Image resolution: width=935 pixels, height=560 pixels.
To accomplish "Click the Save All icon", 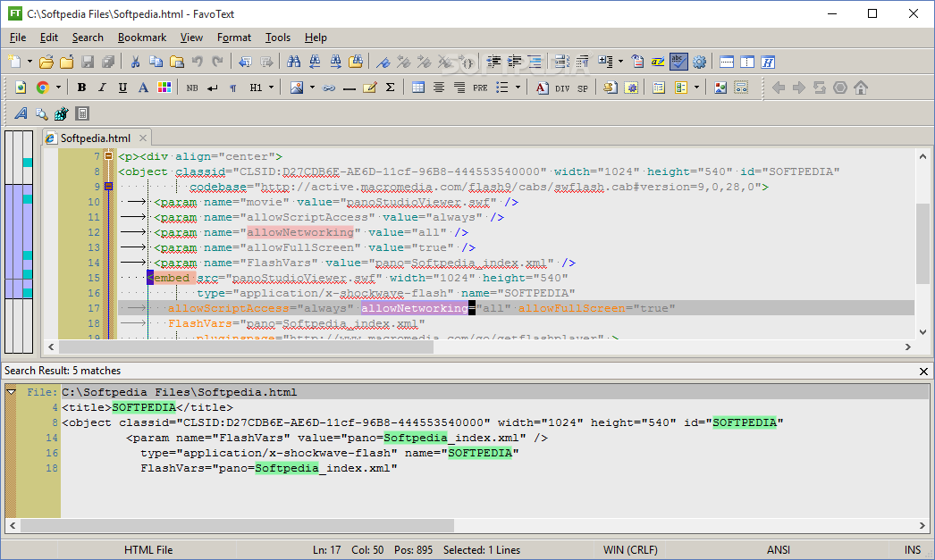I will tap(108, 62).
